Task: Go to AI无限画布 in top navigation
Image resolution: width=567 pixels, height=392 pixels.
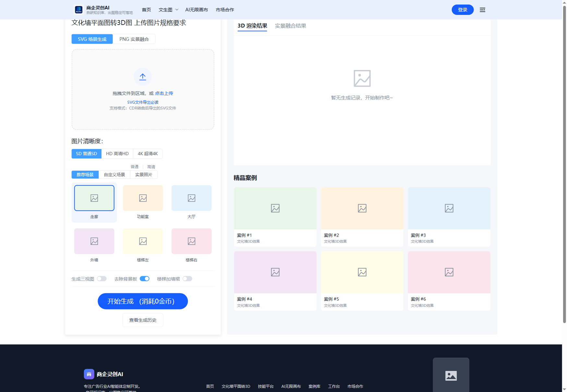Action: [x=197, y=10]
